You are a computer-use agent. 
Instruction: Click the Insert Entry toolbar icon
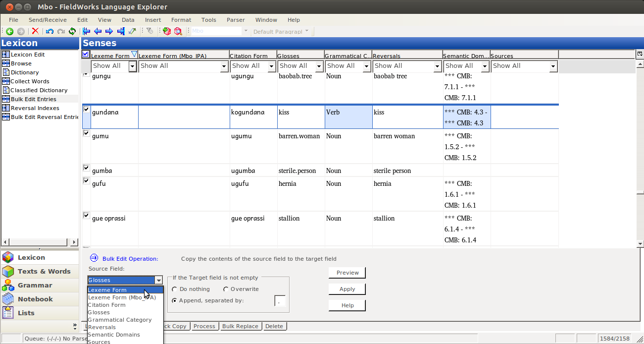point(167,31)
